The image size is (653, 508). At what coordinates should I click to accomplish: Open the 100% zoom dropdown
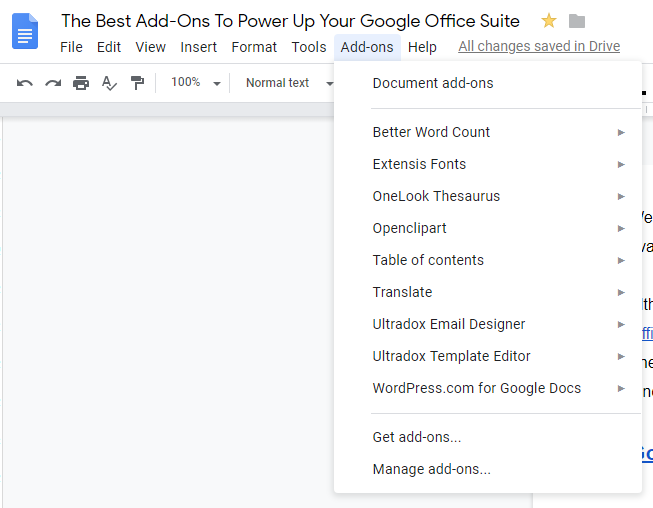[x=195, y=83]
